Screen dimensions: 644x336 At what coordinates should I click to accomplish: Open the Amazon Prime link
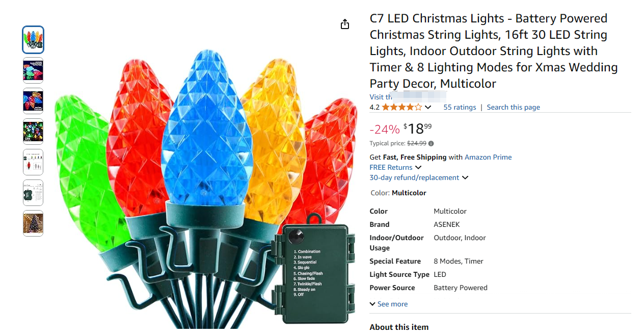(x=488, y=157)
